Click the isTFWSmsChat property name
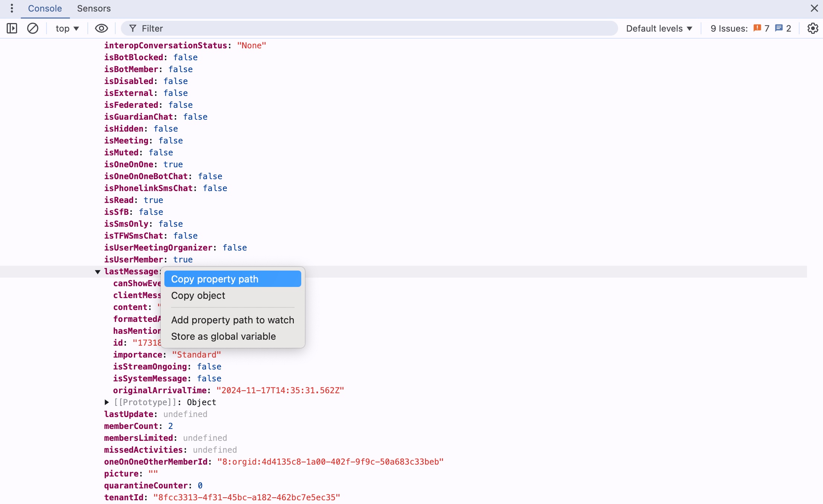 pyautogui.click(x=134, y=236)
